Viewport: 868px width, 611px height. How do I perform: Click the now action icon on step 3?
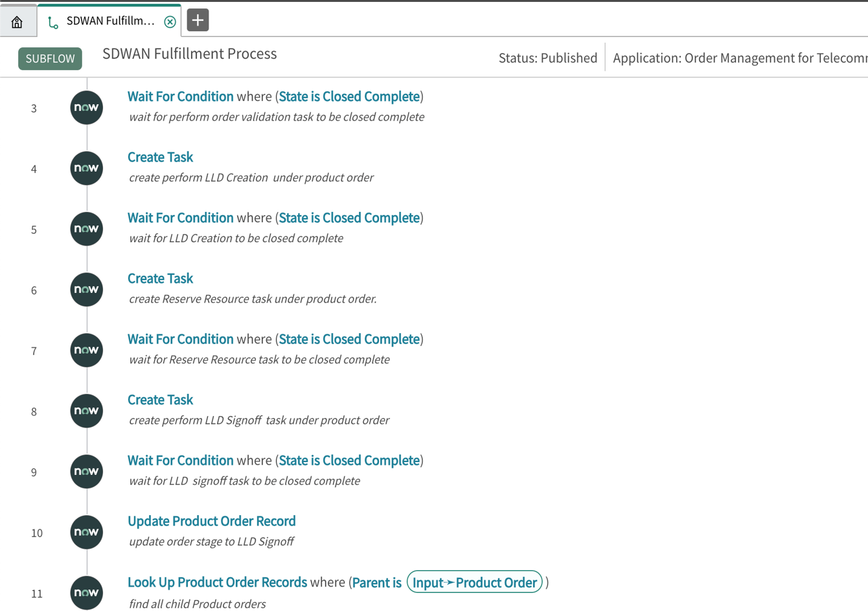point(86,107)
